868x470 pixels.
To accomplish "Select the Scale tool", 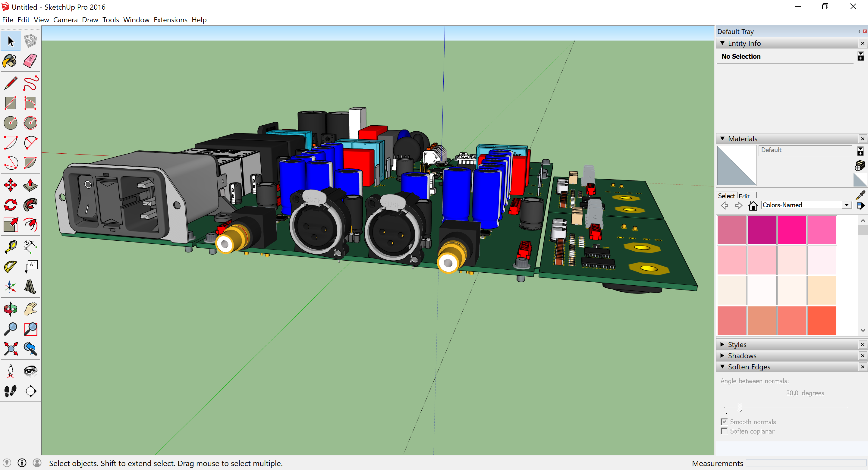I will [11, 225].
